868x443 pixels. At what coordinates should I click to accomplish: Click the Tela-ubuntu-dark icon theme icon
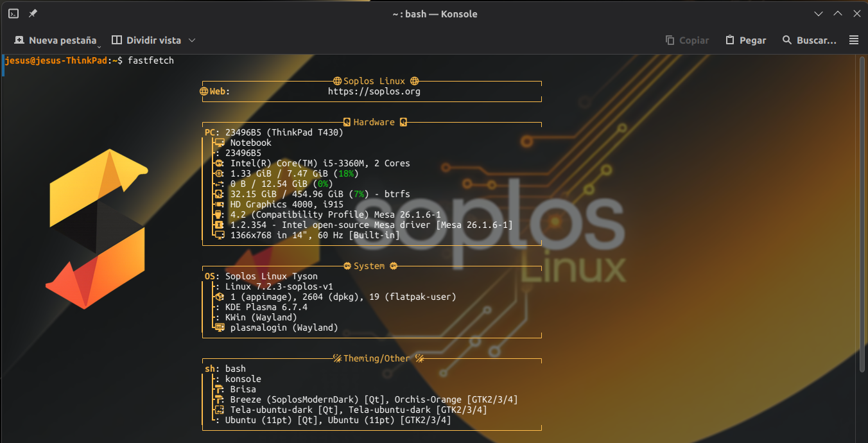click(x=219, y=410)
